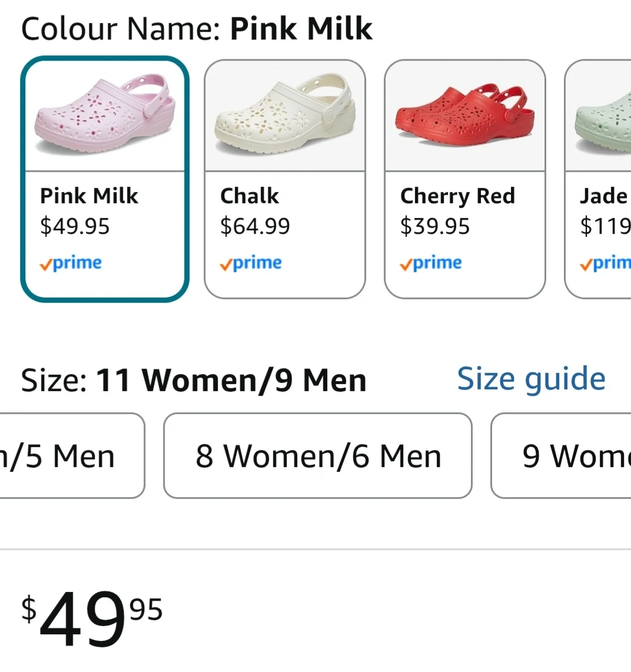This screenshot has height=672, width=631.
Task: Click the $64.99 Chalk price
Action: 255,226
